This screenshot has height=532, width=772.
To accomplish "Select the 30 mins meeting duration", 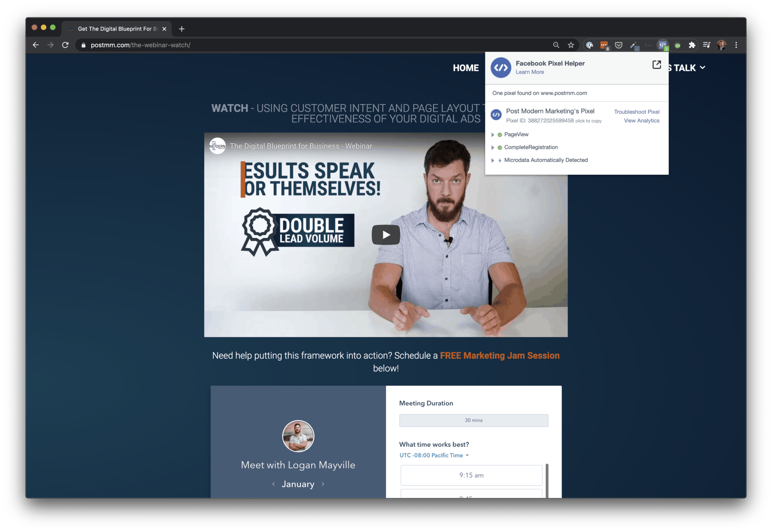I will (x=473, y=420).
